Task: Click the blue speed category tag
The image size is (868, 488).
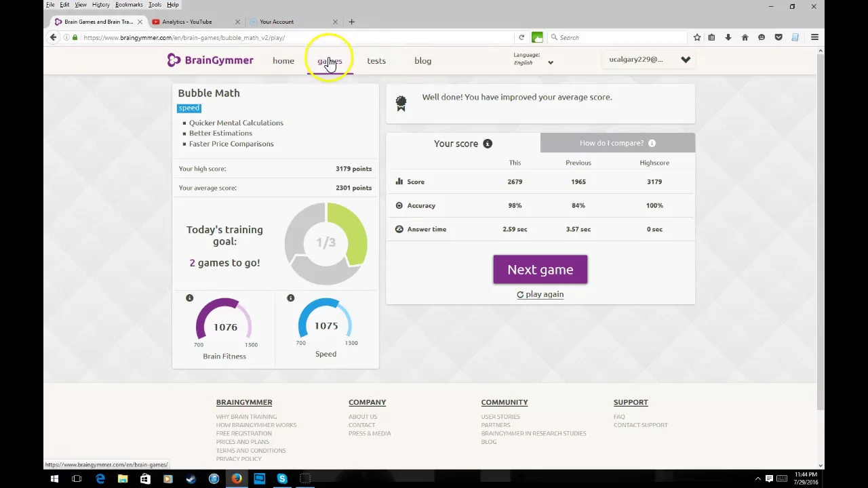Action: [x=189, y=108]
